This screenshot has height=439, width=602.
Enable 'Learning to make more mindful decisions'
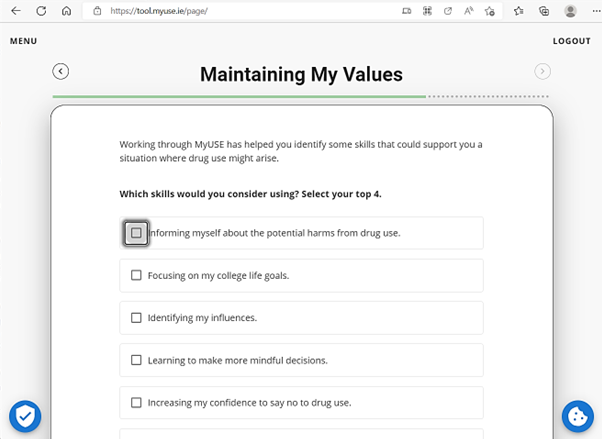(137, 360)
